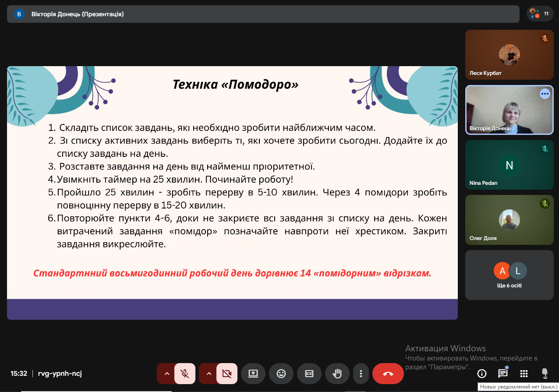Expand video settings arrow beside camera
The height and width of the screenshot is (392, 559).
pos(209,374)
